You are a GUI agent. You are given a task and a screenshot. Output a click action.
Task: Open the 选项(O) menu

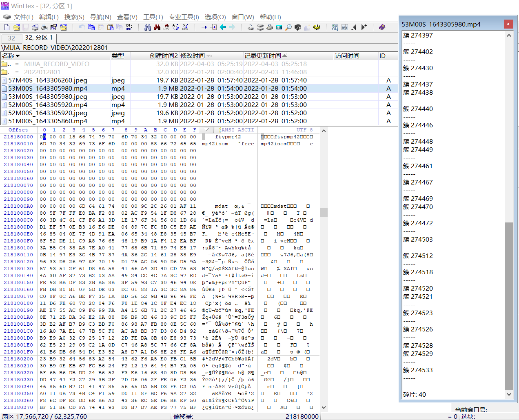point(215,17)
